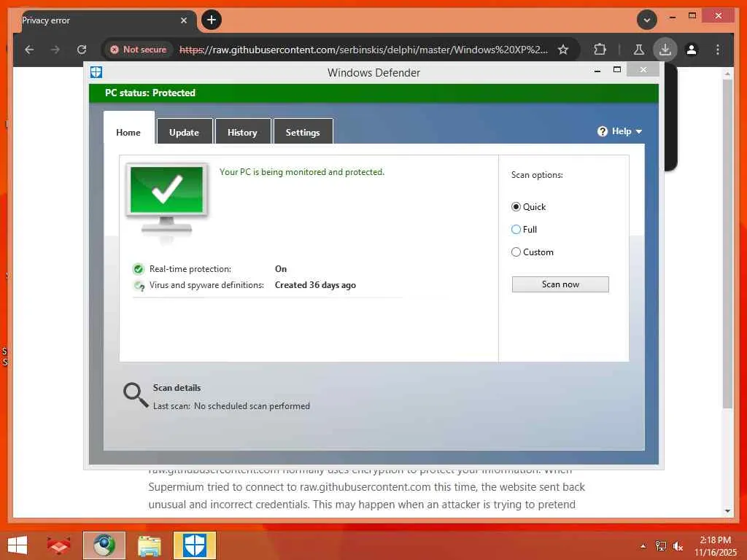The width and height of the screenshot is (747, 560).
Task: Select the Full scan radio button
Action: (x=516, y=230)
